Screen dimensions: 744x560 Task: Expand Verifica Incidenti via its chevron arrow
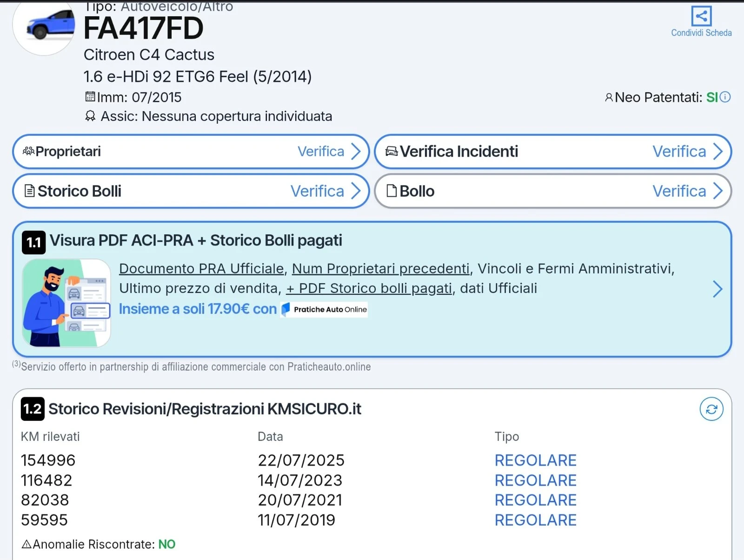click(x=718, y=151)
